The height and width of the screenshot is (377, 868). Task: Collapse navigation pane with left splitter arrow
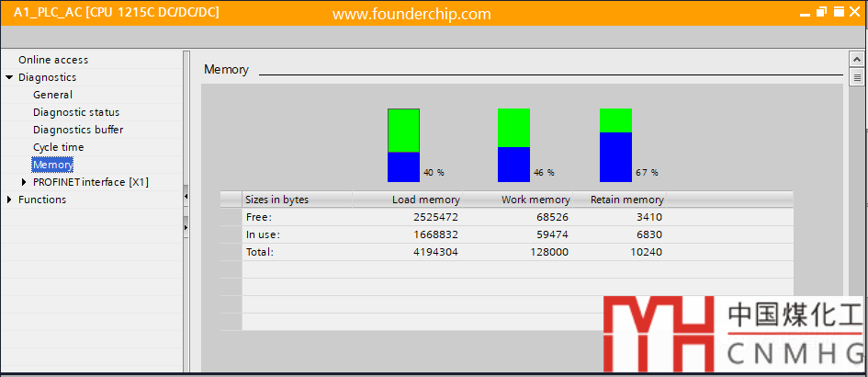point(186,196)
